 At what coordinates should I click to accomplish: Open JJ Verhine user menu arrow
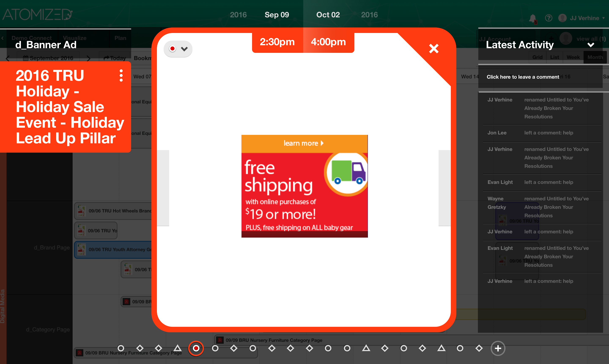coord(604,18)
